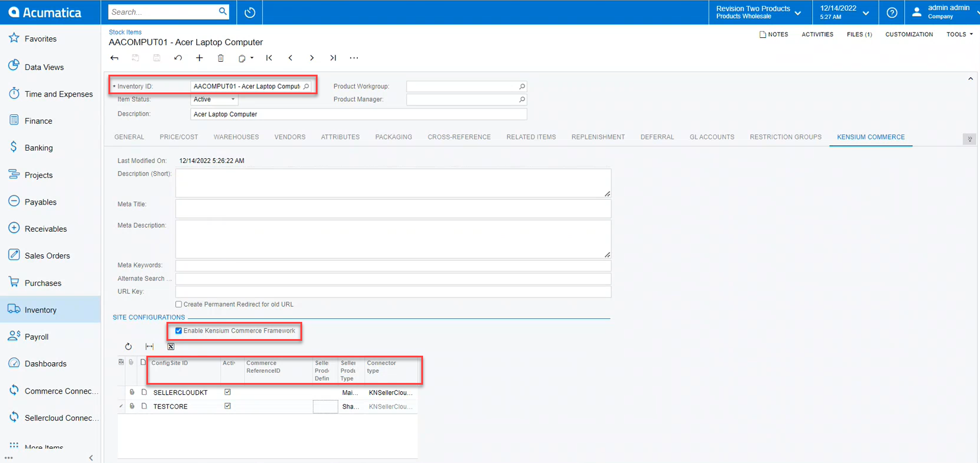Toggle Active checkbox for SELLERCLOUDKT row
The image size is (980, 463).
click(x=228, y=392)
